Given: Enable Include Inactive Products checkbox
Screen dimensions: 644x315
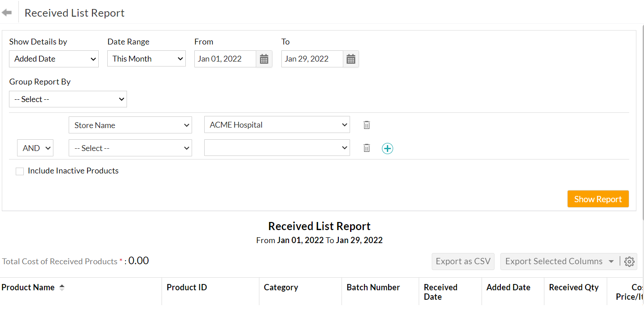Looking at the screenshot, I should click(20, 171).
